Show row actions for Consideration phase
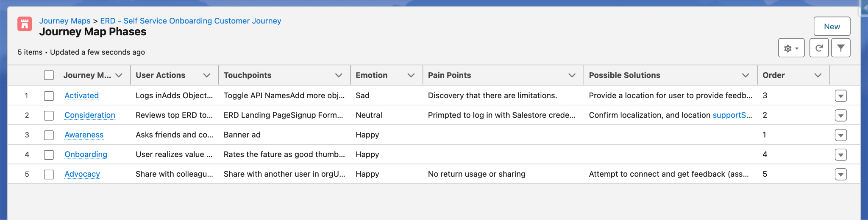The height and width of the screenshot is (220, 868). (840, 116)
